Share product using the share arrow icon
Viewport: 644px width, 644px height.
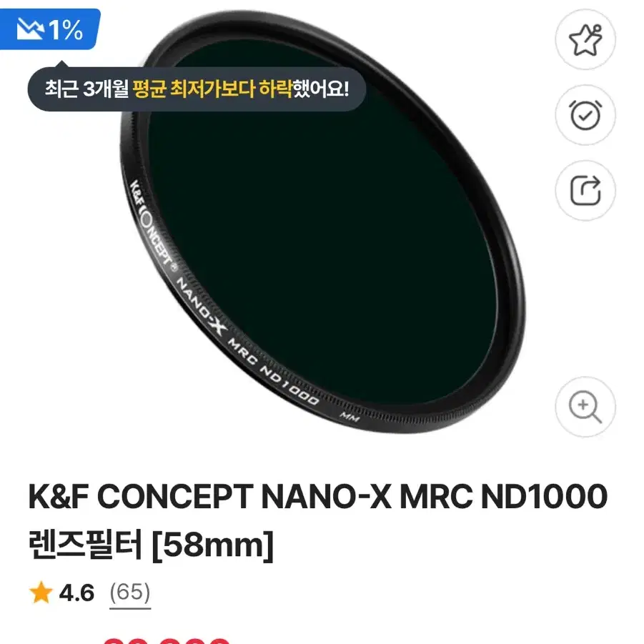585,190
